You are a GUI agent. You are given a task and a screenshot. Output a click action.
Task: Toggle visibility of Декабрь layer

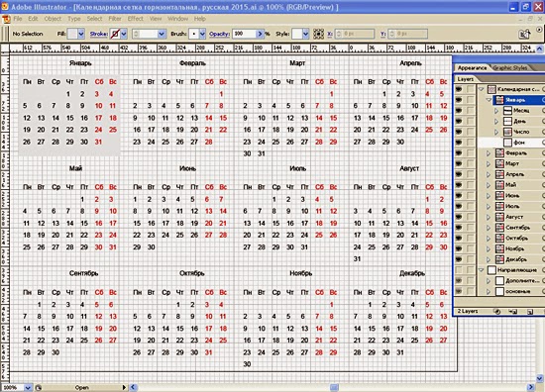click(x=459, y=259)
